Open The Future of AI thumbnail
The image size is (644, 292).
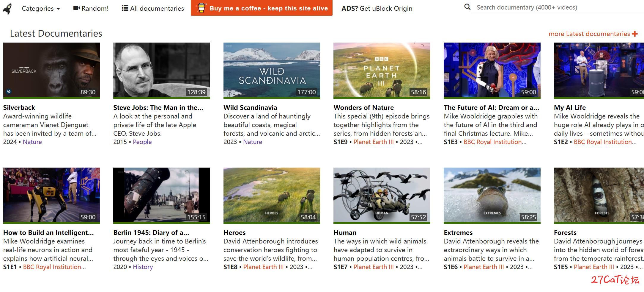[x=492, y=71]
